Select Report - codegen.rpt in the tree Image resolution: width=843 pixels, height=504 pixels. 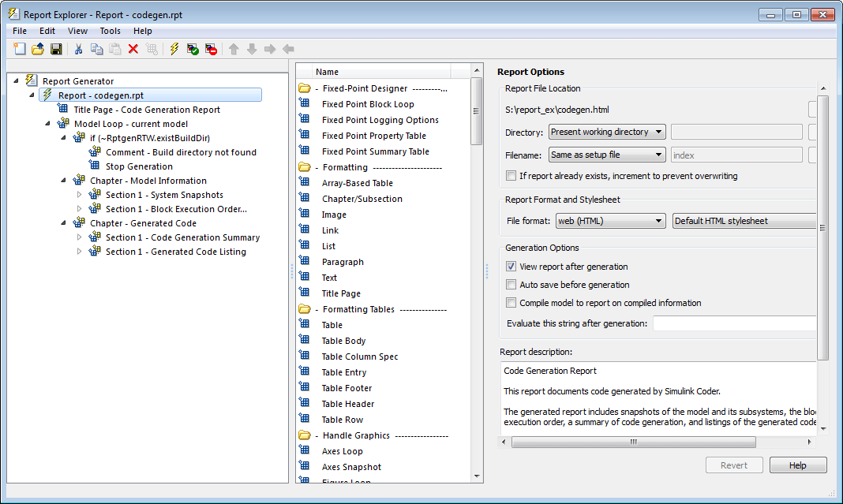point(151,95)
